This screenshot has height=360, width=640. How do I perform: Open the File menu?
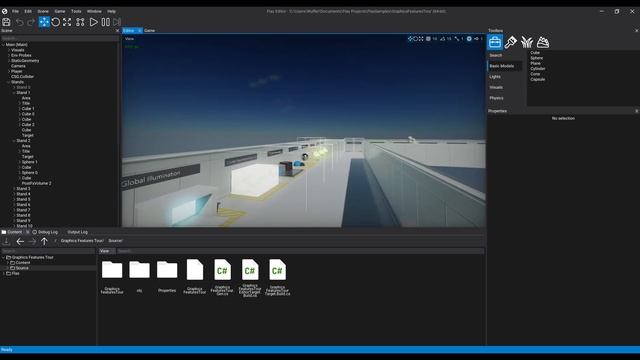coord(15,11)
